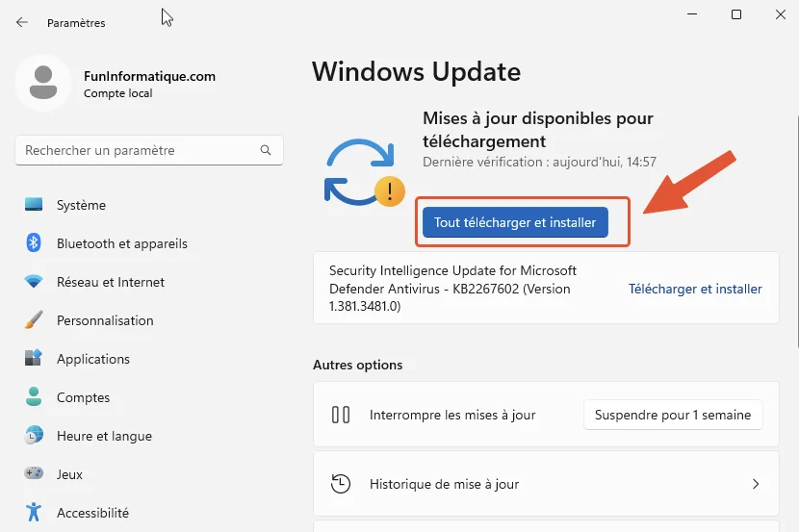
Task: Minimize the Paramètres window
Action: (692, 14)
